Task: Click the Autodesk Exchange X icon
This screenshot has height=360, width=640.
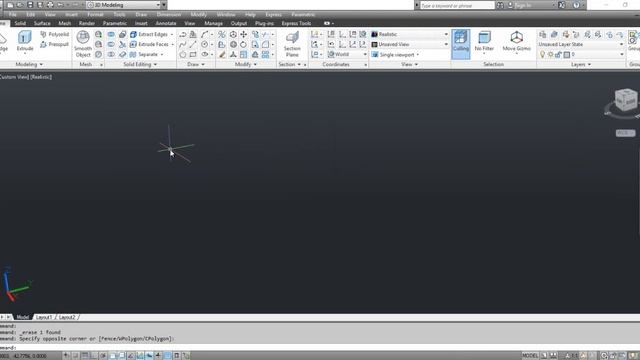Action: 562,5
